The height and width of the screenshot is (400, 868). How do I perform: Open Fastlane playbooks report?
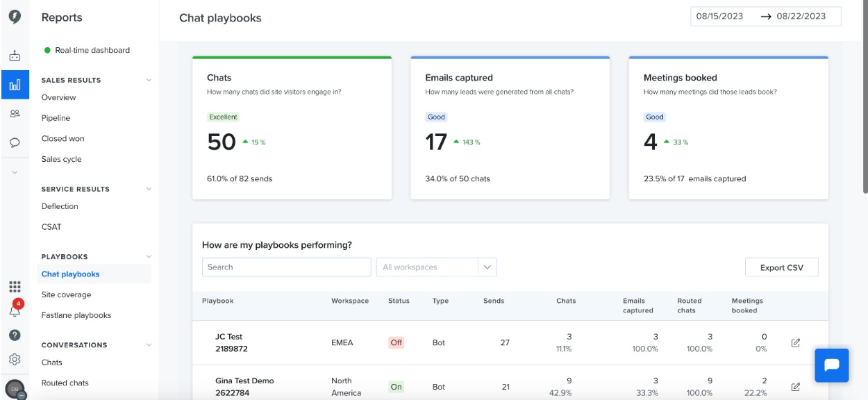tap(76, 315)
